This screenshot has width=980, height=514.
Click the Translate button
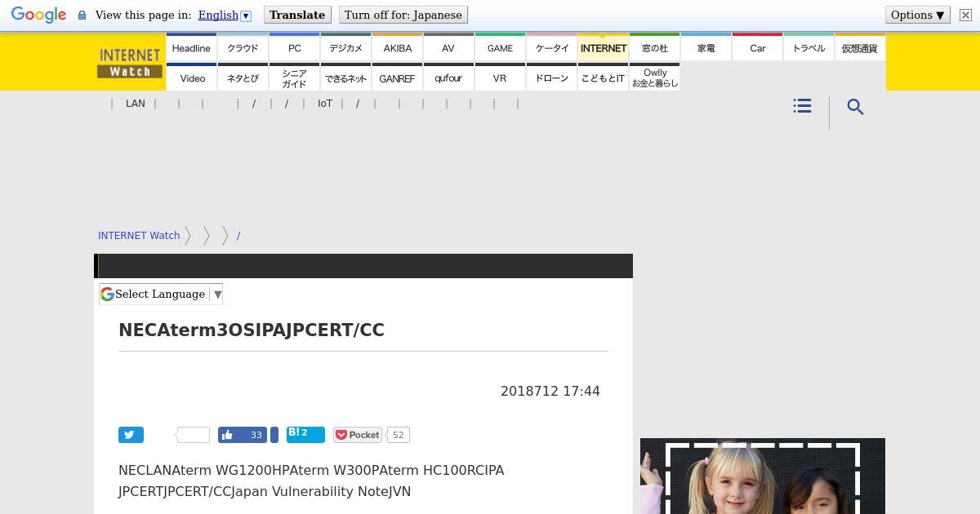click(x=297, y=16)
